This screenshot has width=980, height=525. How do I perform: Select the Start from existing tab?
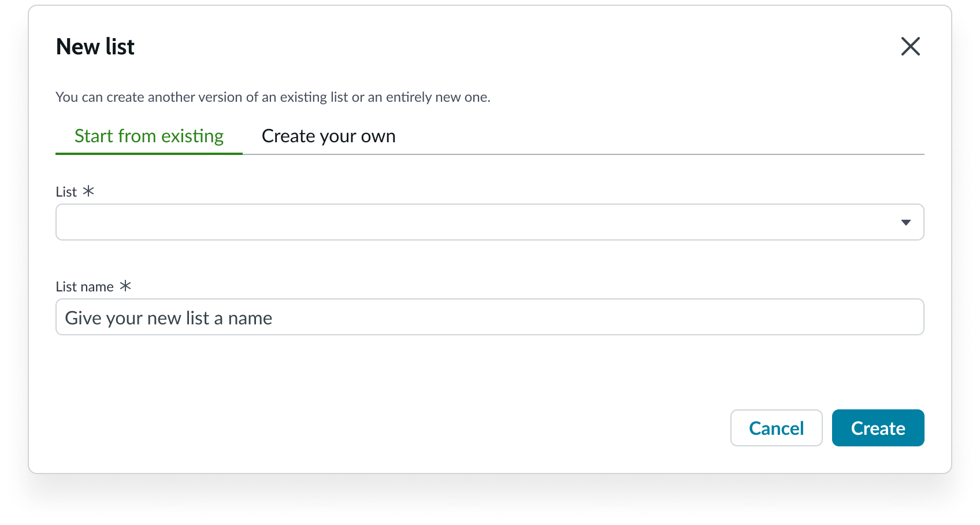click(x=149, y=136)
